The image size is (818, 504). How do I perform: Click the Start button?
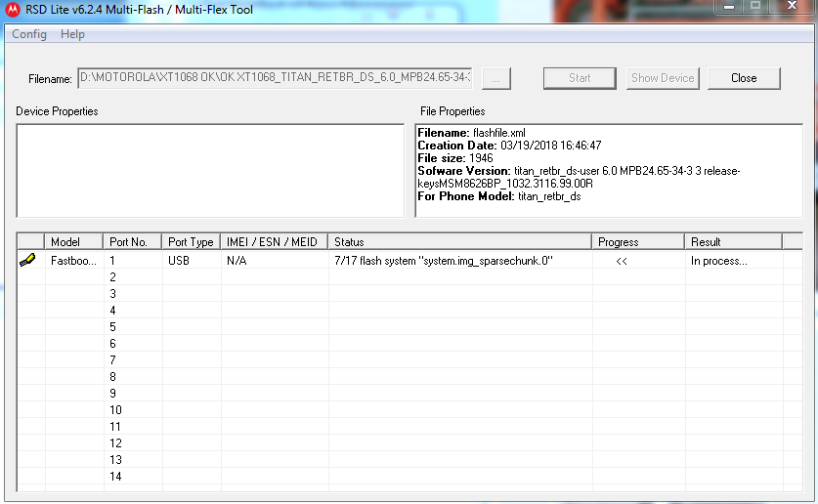pyautogui.click(x=580, y=78)
